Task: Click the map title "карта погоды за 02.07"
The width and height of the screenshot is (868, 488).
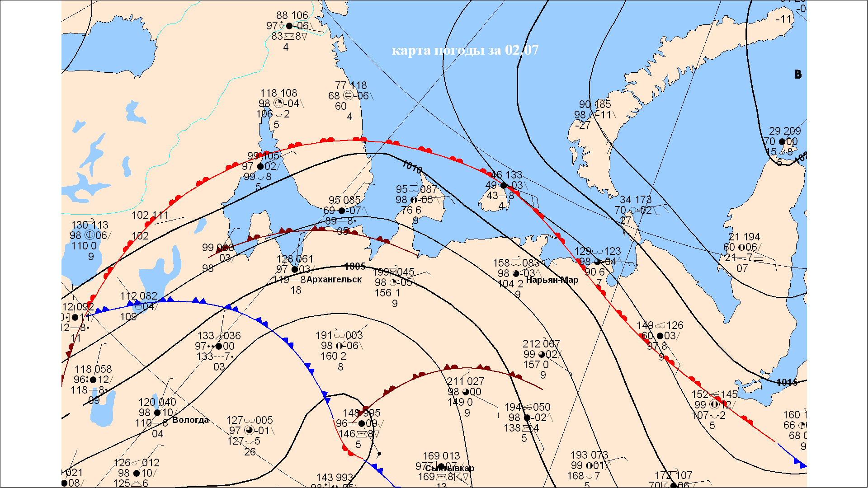Action: [x=465, y=50]
